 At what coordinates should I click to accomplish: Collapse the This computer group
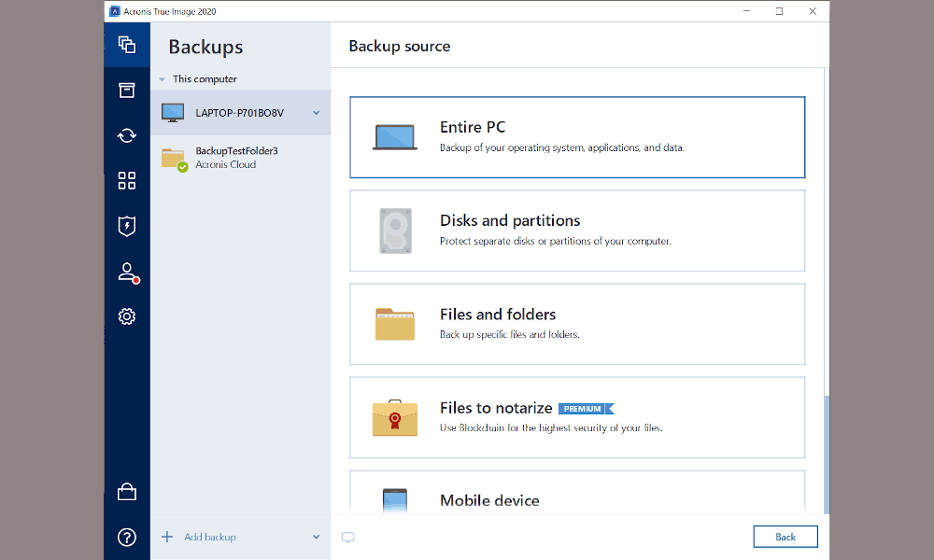pos(162,79)
